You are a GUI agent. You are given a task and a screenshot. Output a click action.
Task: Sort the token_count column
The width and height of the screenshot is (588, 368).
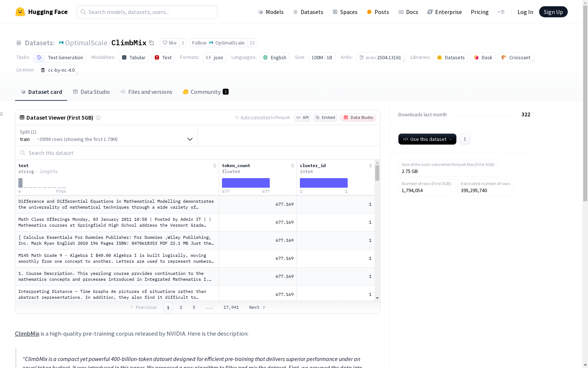pyautogui.click(x=293, y=166)
